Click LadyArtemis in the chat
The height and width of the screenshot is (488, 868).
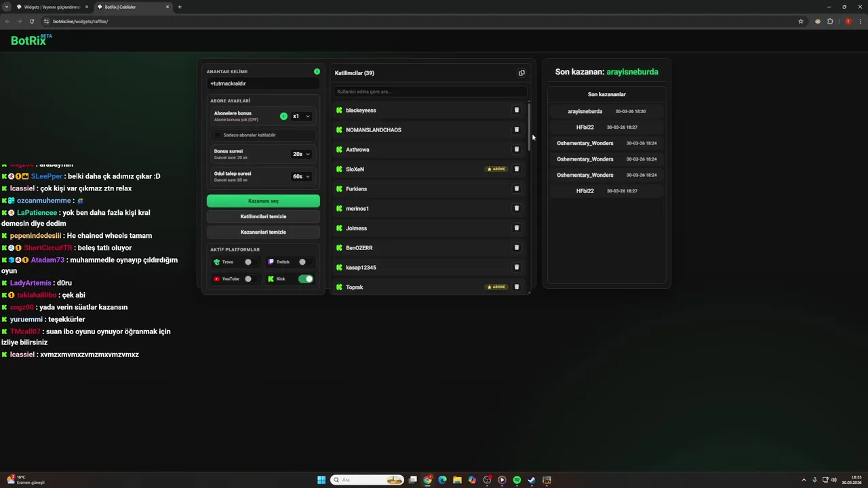click(x=31, y=283)
